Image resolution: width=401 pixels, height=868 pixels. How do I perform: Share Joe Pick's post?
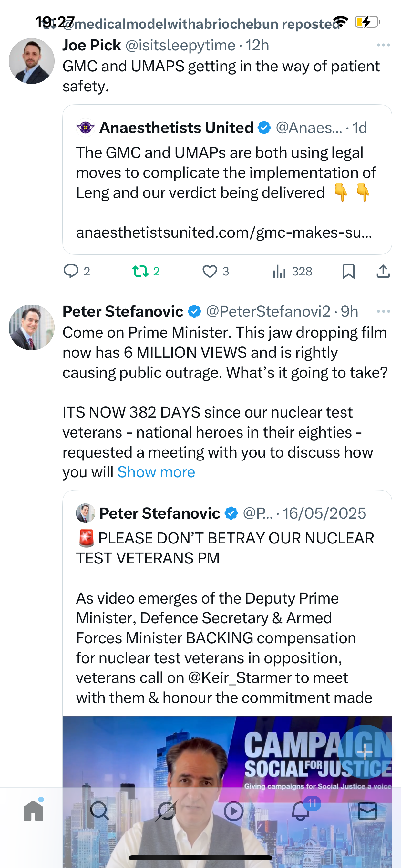383,271
